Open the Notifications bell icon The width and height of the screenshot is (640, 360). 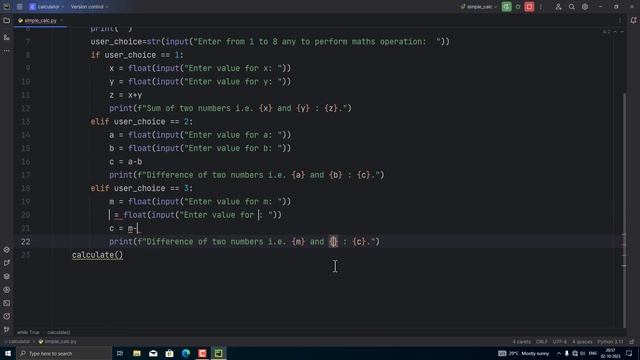pyautogui.click(x=633, y=20)
